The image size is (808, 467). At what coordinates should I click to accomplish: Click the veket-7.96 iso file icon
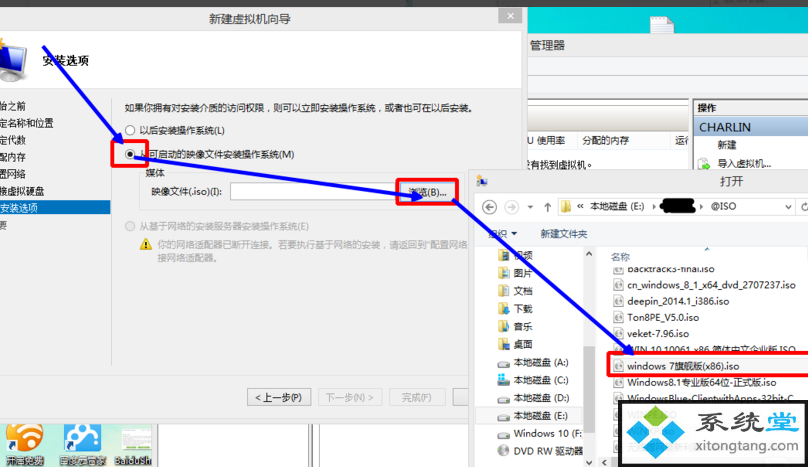tap(618, 334)
